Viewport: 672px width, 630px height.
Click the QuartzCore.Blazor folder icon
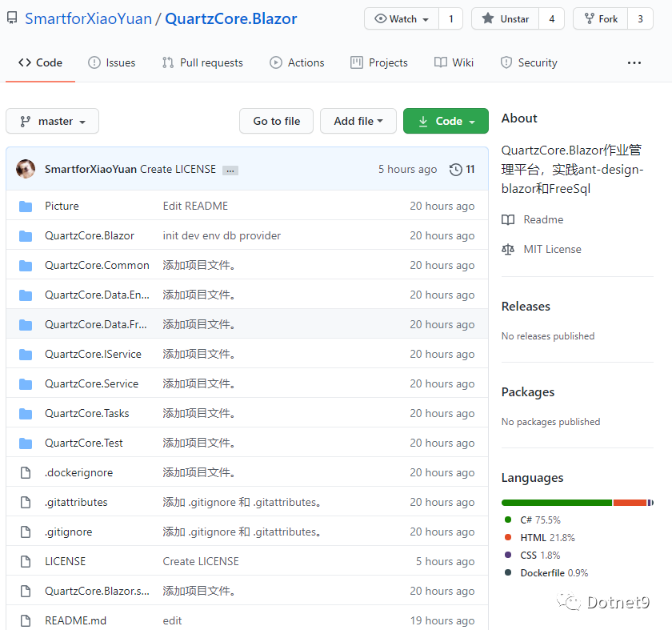(x=26, y=236)
